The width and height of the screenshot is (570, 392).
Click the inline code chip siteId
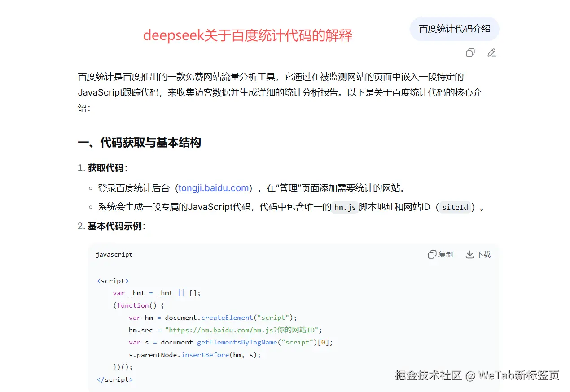[x=455, y=207]
